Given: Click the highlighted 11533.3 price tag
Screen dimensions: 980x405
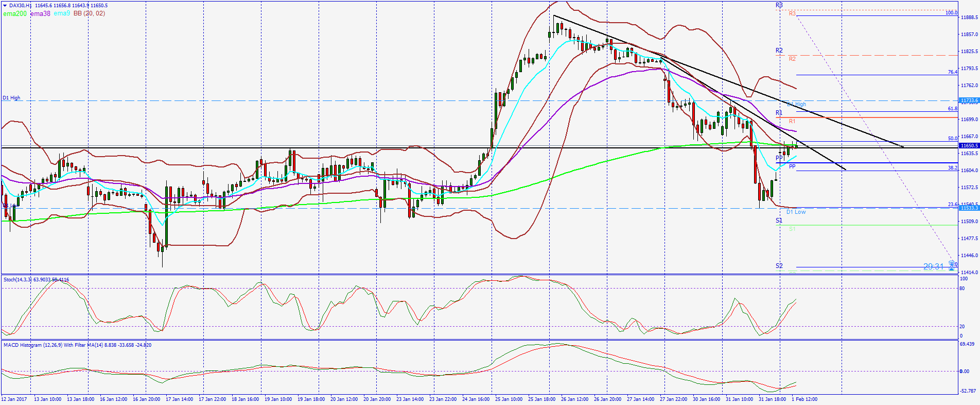Looking at the screenshot, I should coord(969,208).
